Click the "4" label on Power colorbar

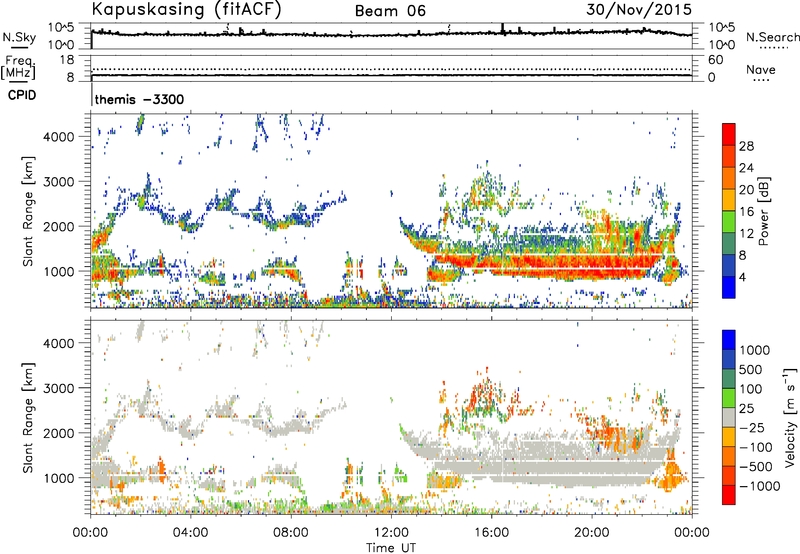coord(742,277)
